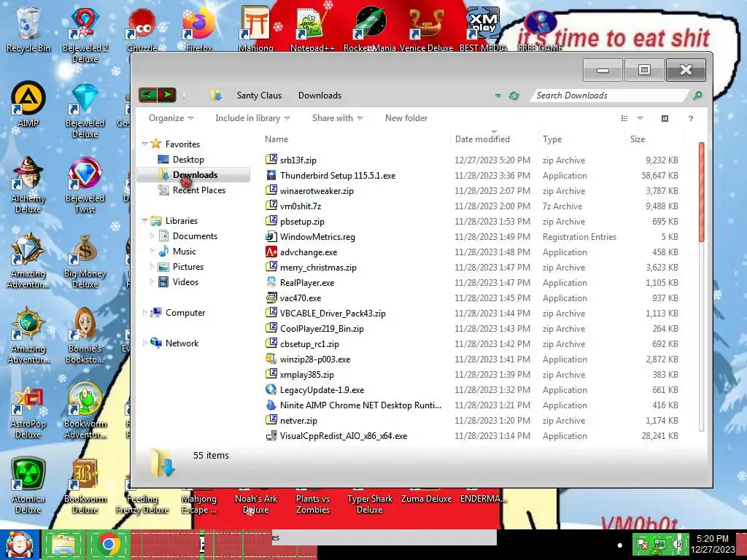Viewport: 747px width, 560px height.
Task: Click Downloads in address breadcrumb
Action: tap(320, 96)
